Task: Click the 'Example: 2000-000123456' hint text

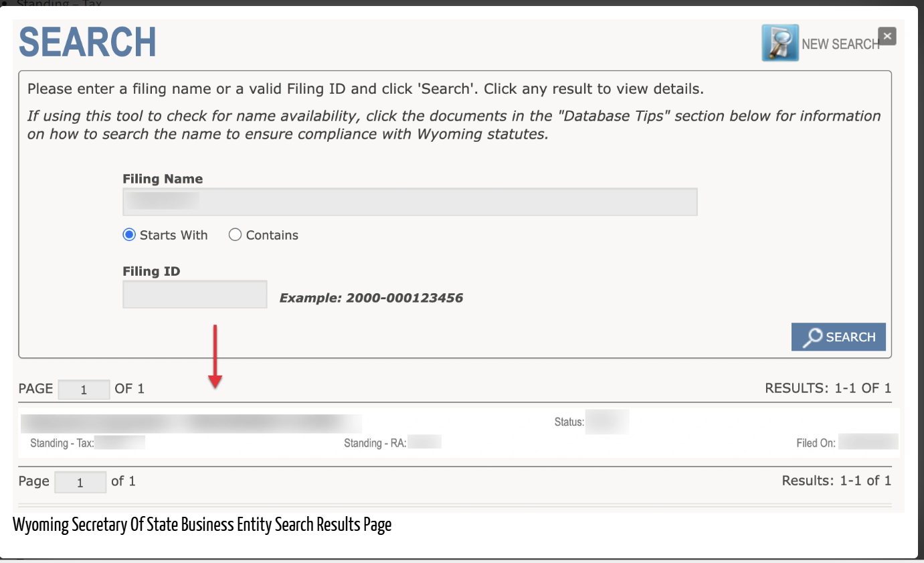Action: point(371,298)
